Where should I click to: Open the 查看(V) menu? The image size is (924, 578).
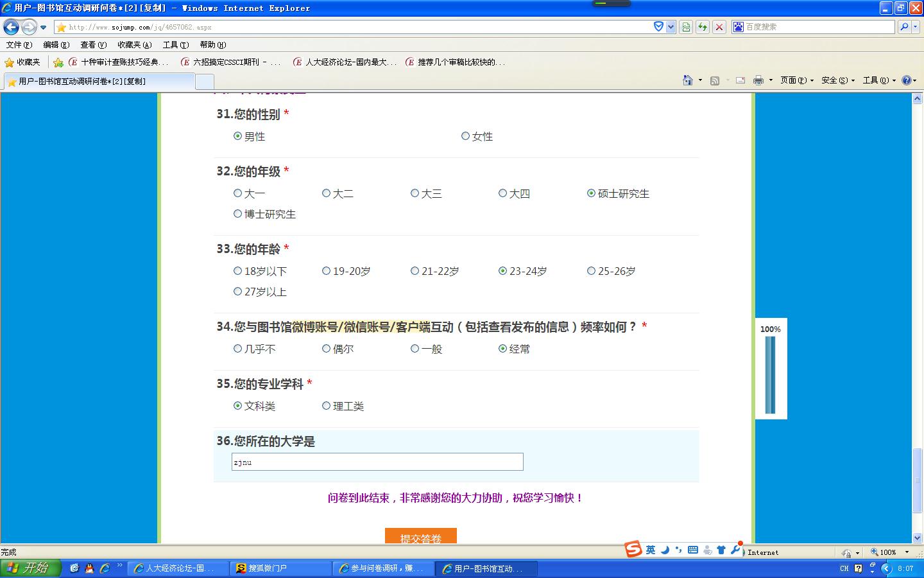tap(94, 45)
